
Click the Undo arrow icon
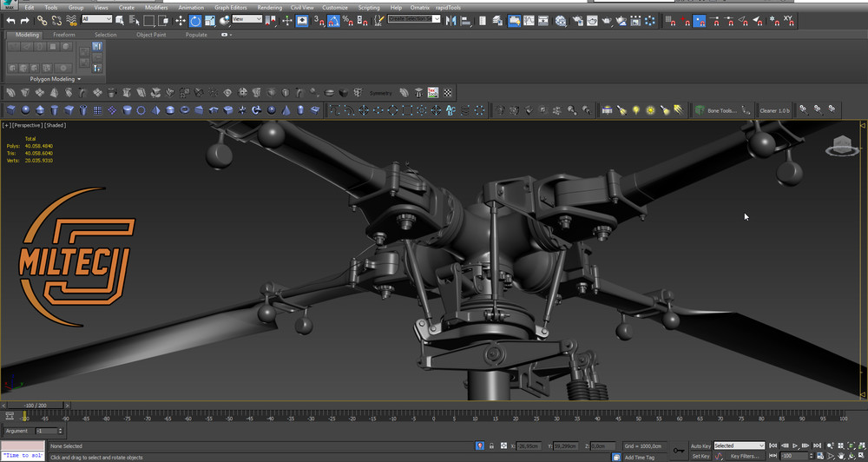10,20
